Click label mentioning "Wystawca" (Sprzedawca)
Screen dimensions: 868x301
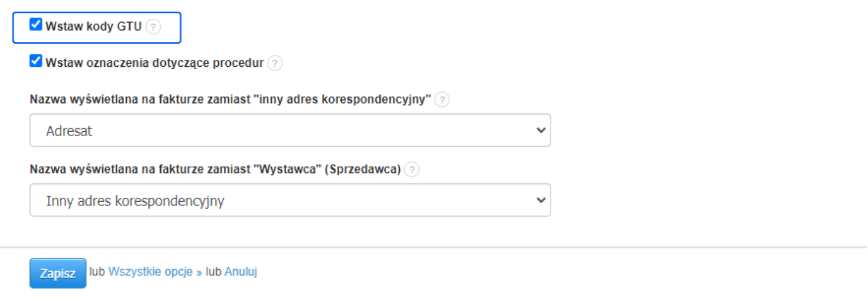[x=215, y=170]
